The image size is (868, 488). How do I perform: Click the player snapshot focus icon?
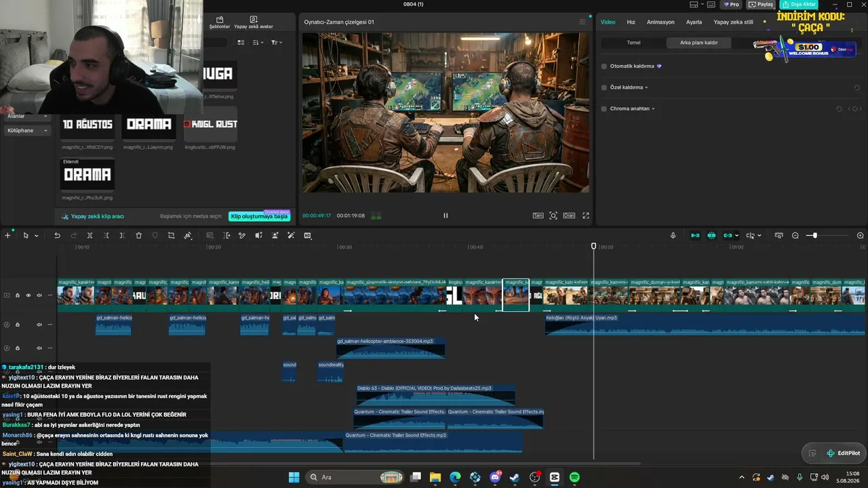[553, 216]
